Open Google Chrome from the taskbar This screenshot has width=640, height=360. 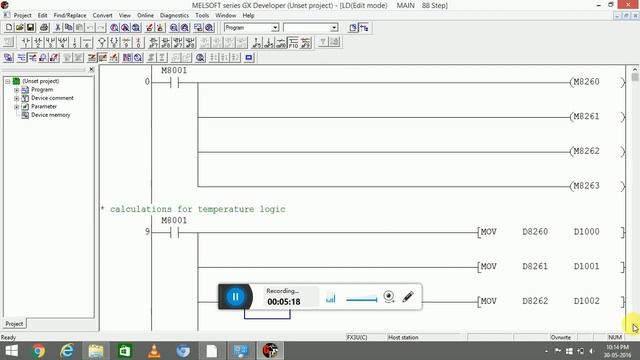[x=38, y=351]
